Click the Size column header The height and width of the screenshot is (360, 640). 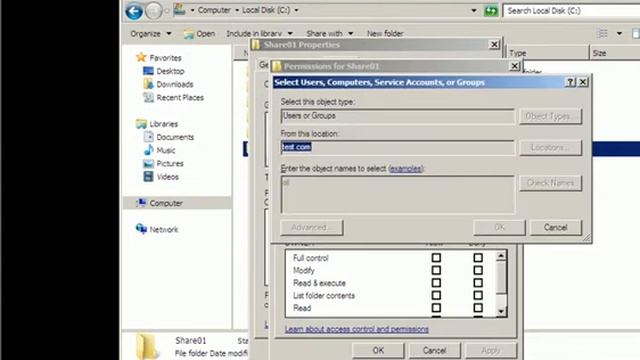614,53
